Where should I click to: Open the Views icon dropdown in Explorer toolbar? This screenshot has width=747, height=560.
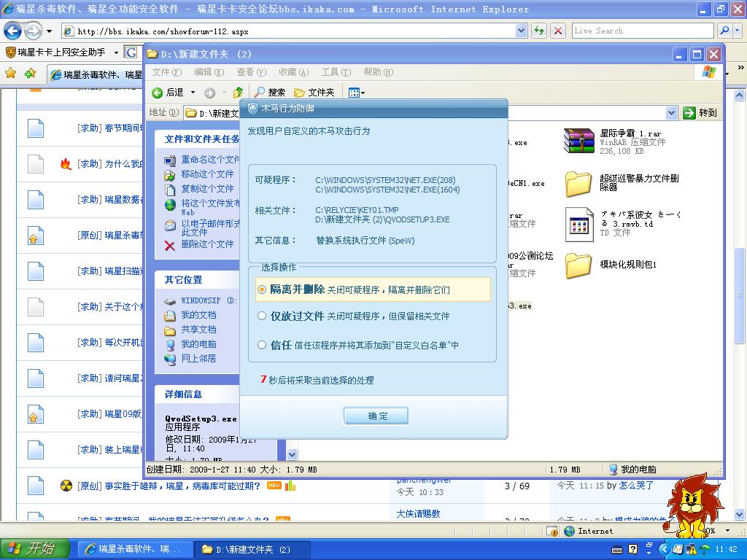coord(356,93)
